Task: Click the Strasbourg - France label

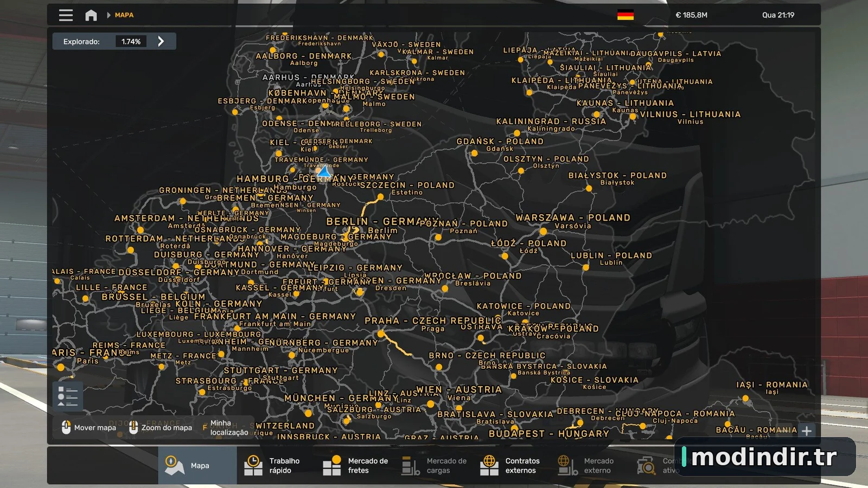Action: 229,381
